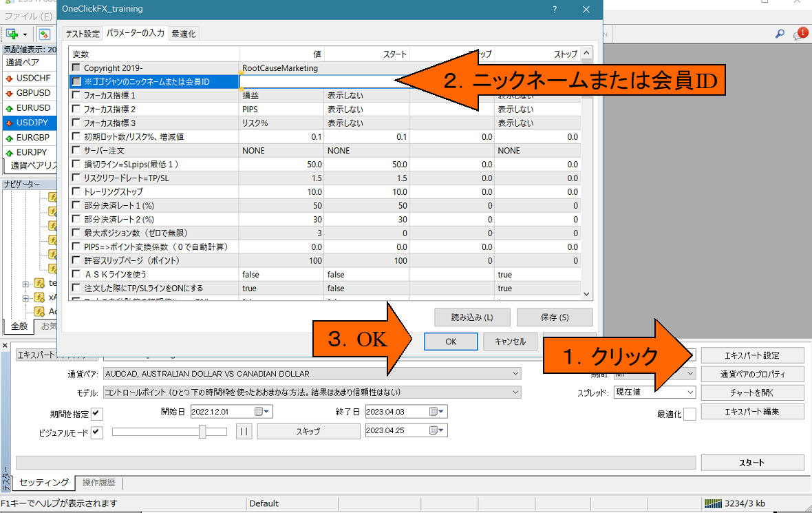812x513 pixels.
Task: Click the connection bars icon in status bar
Action: pyautogui.click(x=713, y=503)
